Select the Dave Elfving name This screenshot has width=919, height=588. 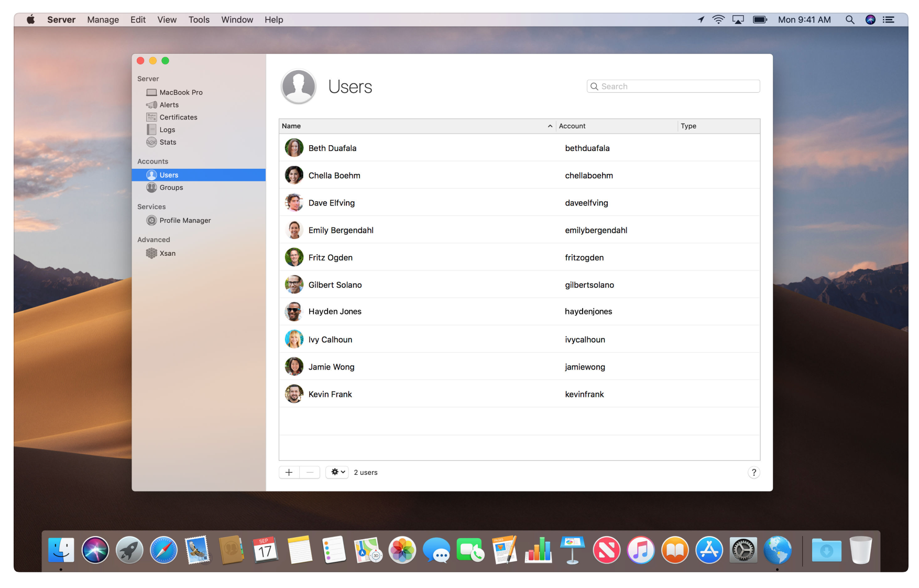332,203
